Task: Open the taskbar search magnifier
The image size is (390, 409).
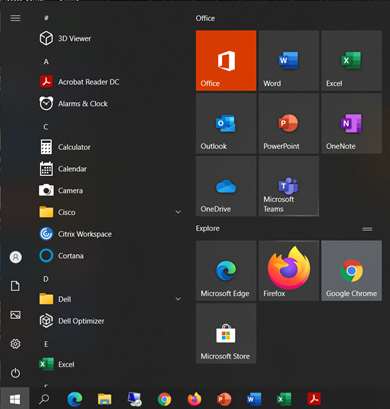Action: [44, 399]
